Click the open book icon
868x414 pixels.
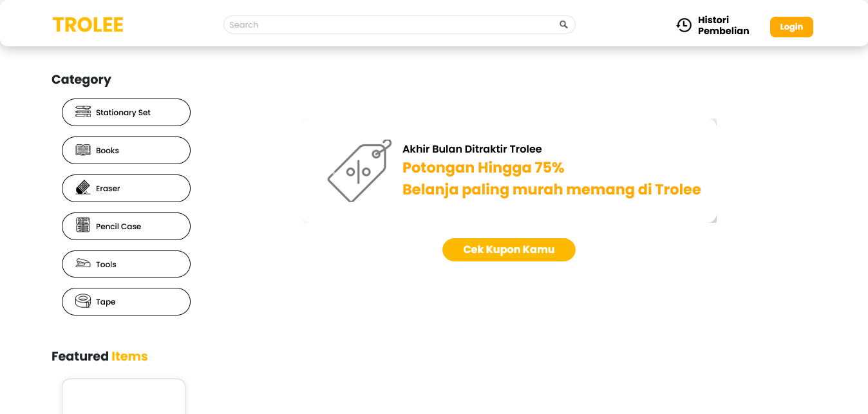(x=83, y=150)
